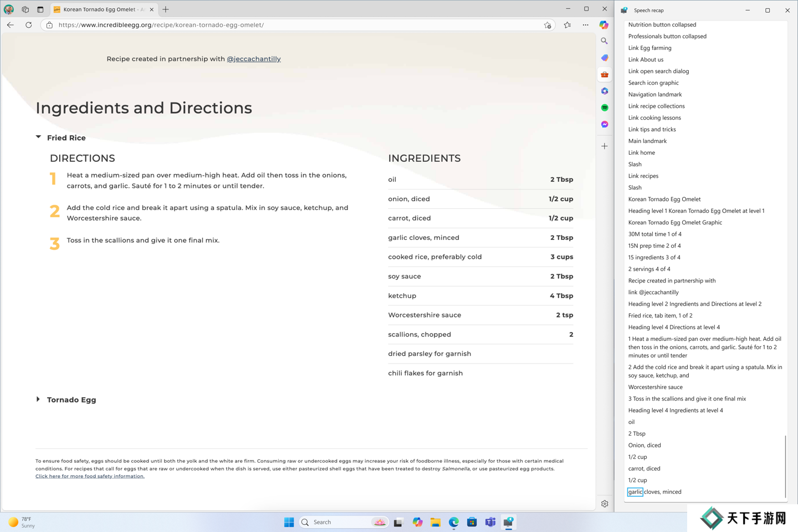Click the browser back arrow button
798x532 pixels.
pyautogui.click(x=11, y=25)
